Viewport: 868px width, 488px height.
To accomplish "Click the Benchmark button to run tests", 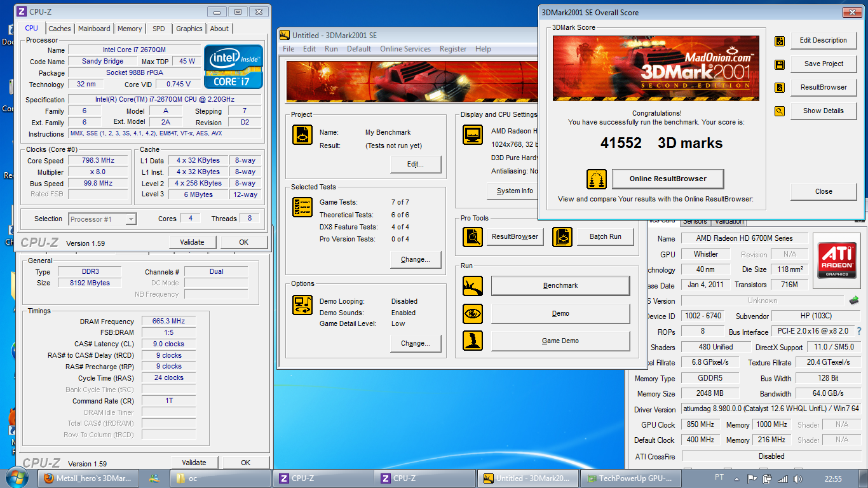I will pyautogui.click(x=560, y=286).
